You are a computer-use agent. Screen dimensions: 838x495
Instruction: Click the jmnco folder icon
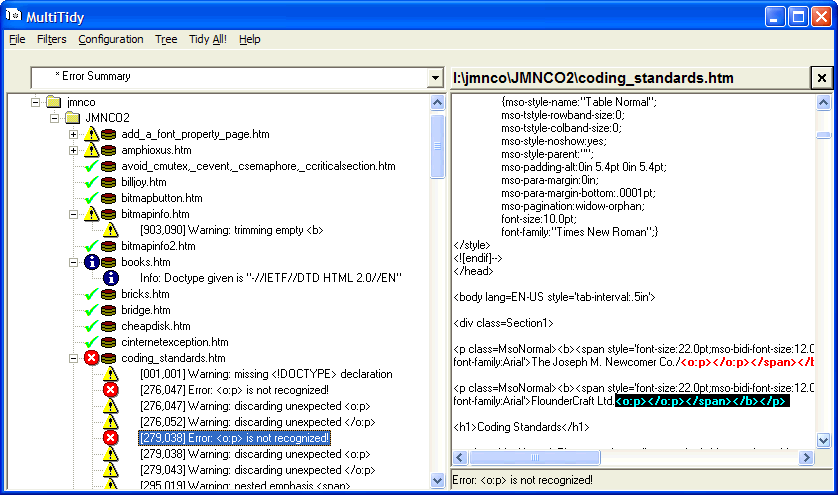point(53,102)
